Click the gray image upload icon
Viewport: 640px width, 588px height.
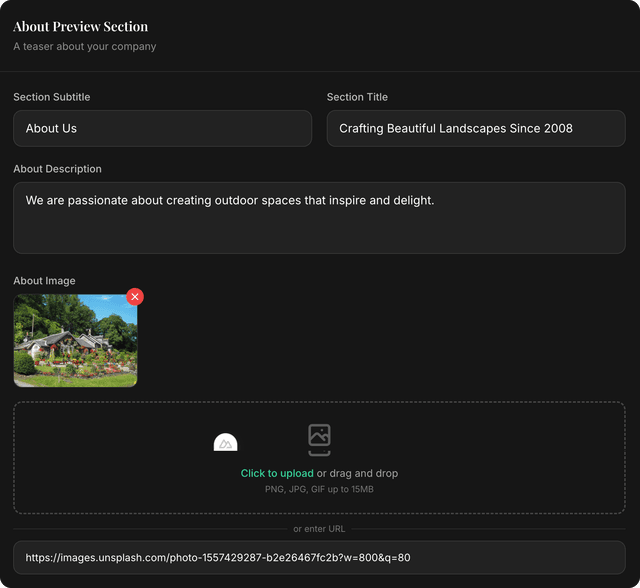[x=319, y=439]
